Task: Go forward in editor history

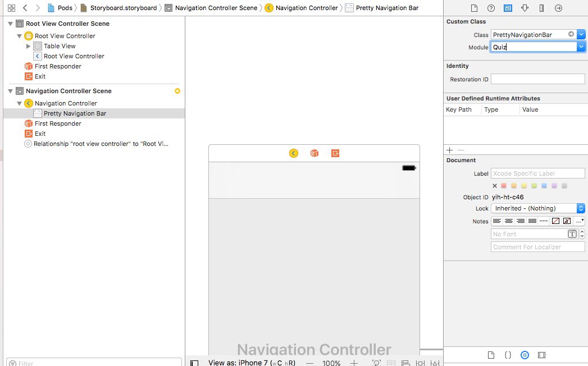Action: (38, 8)
